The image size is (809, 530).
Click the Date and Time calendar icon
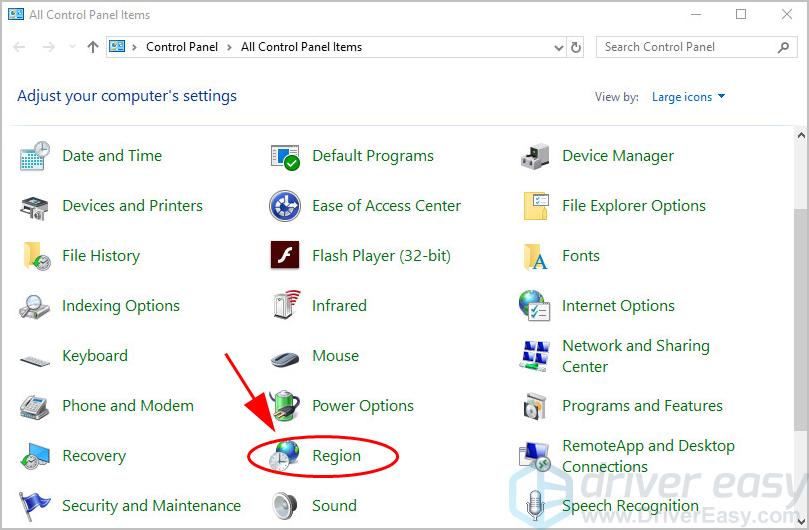35,156
